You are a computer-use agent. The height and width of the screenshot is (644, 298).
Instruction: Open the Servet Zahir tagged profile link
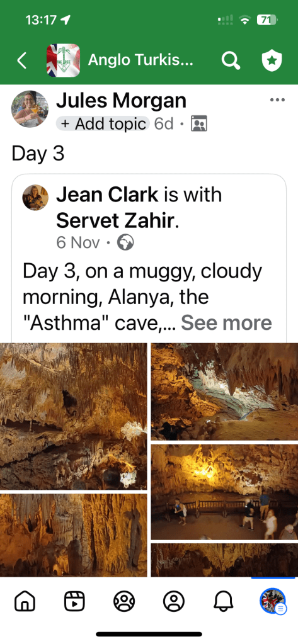pos(115,222)
